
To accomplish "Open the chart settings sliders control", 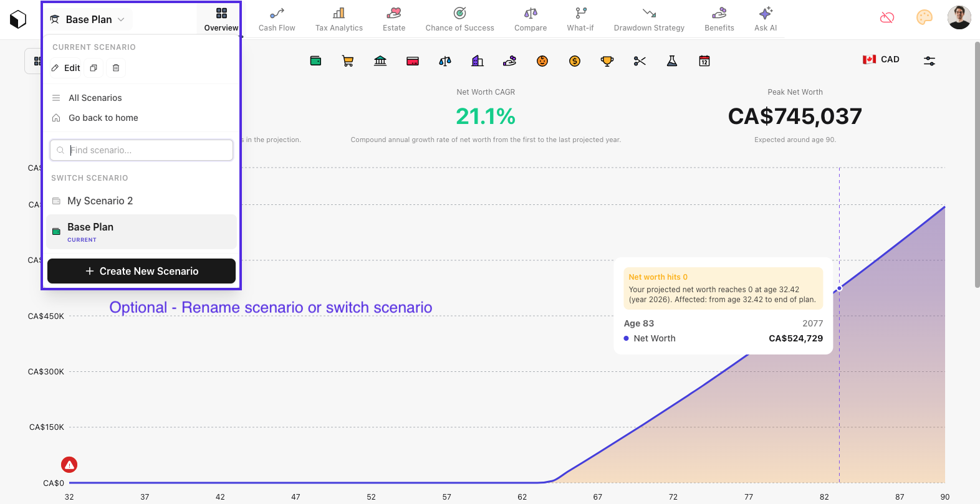I will (930, 60).
